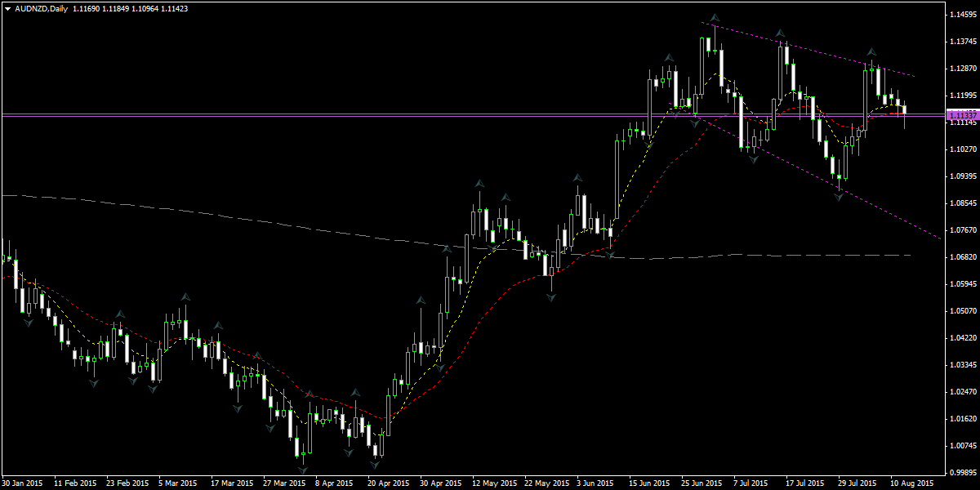The width and height of the screenshot is (980, 490).
Task: Click price scale label 1.05070
Action: click(964, 311)
